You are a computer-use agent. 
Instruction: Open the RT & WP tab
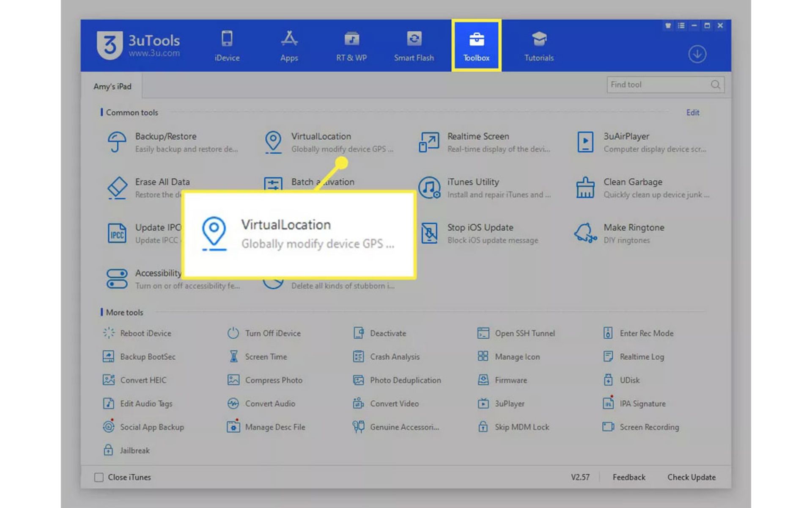pyautogui.click(x=351, y=46)
